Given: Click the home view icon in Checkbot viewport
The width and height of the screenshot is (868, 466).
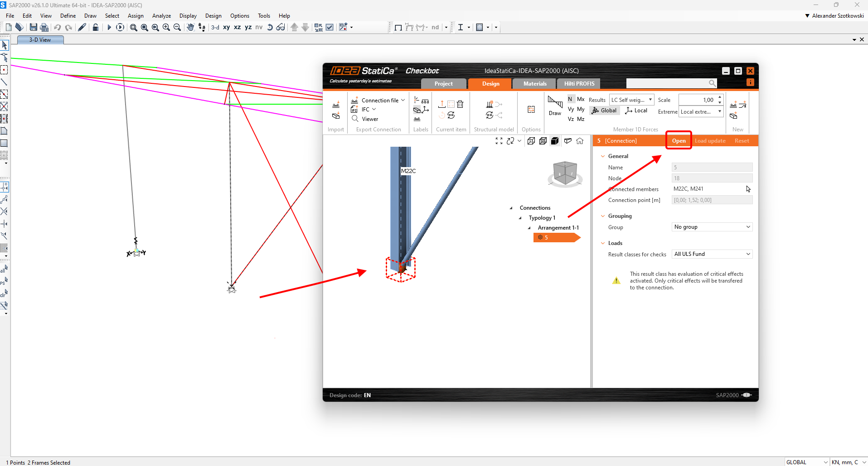Looking at the screenshot, I should point(580,141).
